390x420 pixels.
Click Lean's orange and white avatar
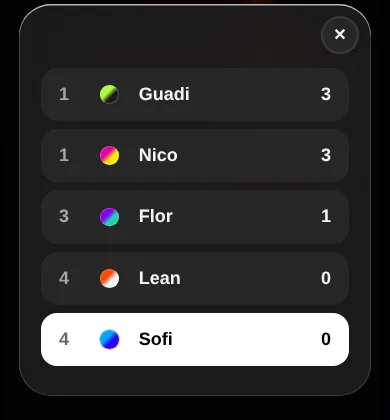(109, 278)
